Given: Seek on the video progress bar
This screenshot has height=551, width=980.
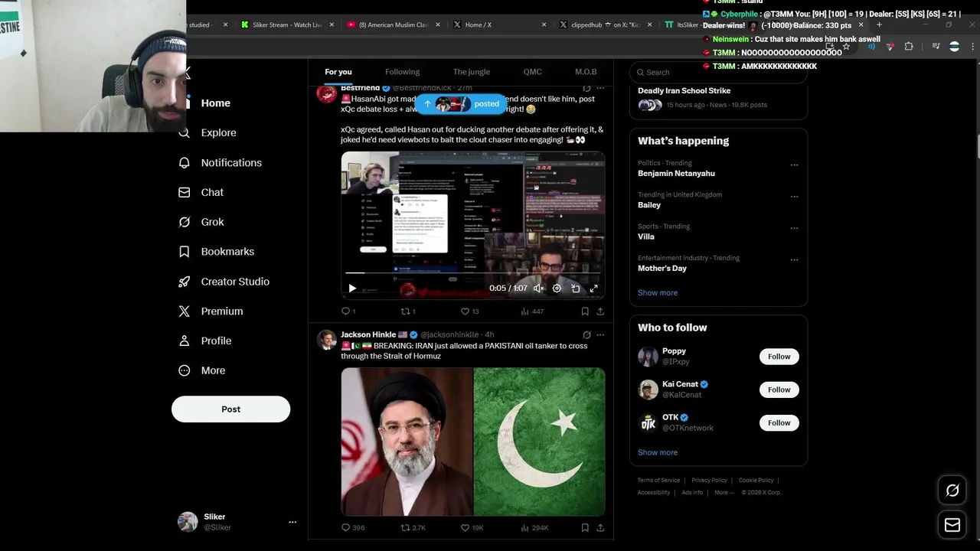Looking at the screenshot, I should [472, 272].
